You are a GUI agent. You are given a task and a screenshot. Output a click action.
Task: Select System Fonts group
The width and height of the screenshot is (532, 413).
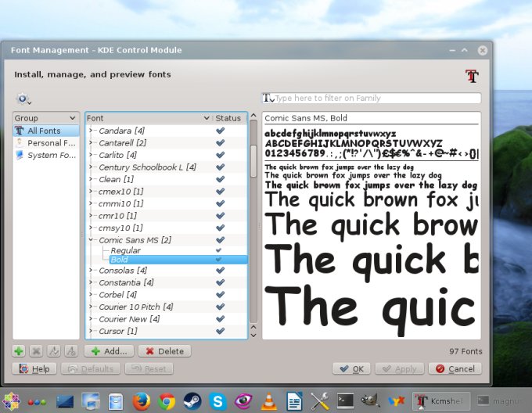click(46, 155)
